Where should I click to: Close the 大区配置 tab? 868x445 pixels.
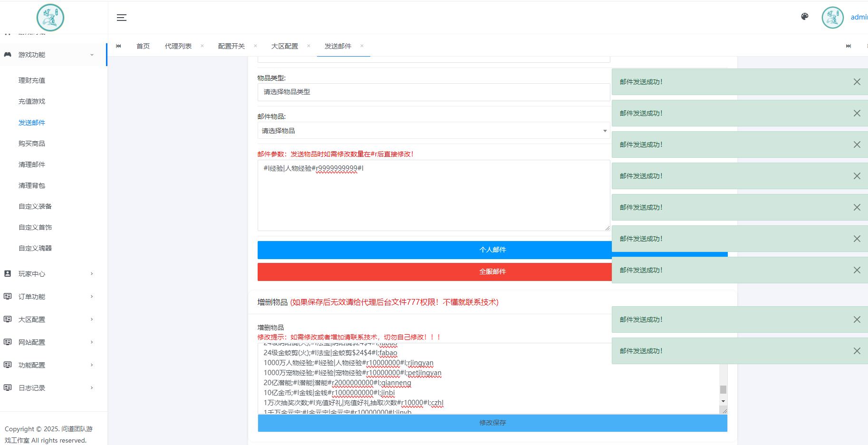click(309, 46)
